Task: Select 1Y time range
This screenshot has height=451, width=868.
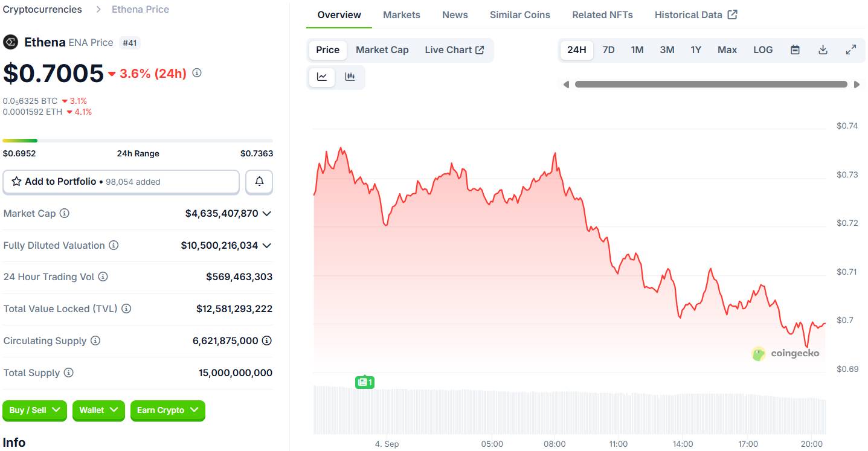Action: [x=696, y=50]
